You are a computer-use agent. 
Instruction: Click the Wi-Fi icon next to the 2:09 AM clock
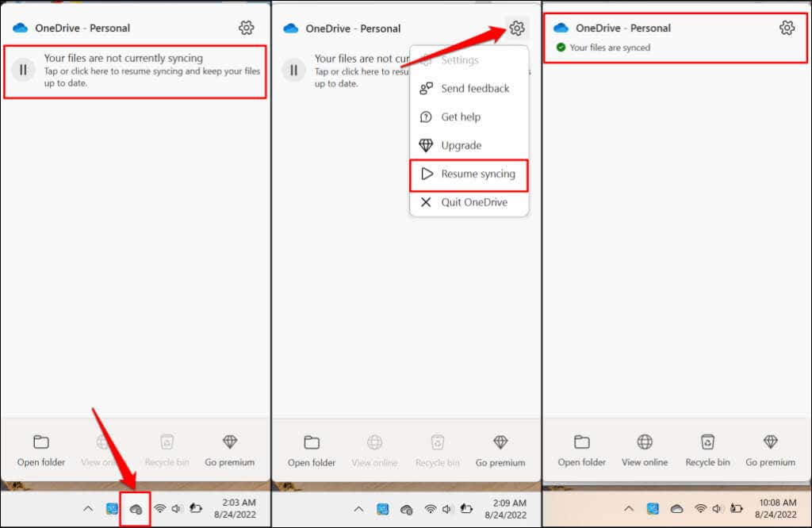[x=431, y=509]
